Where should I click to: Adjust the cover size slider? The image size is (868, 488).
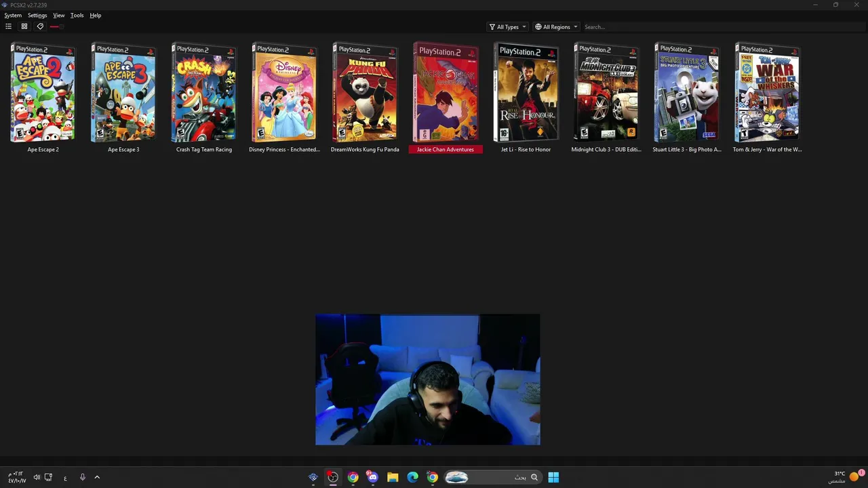click(x=57, y=26)
